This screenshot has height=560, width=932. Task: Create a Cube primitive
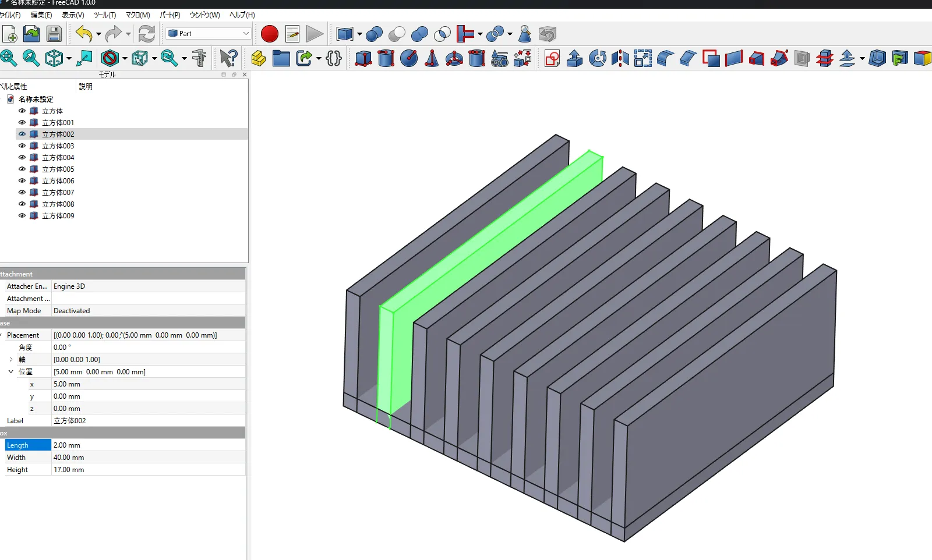363,58
